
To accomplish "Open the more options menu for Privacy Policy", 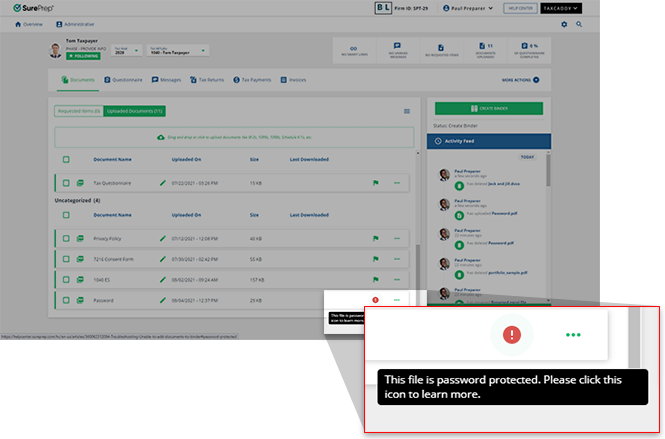I will [397, 238].
